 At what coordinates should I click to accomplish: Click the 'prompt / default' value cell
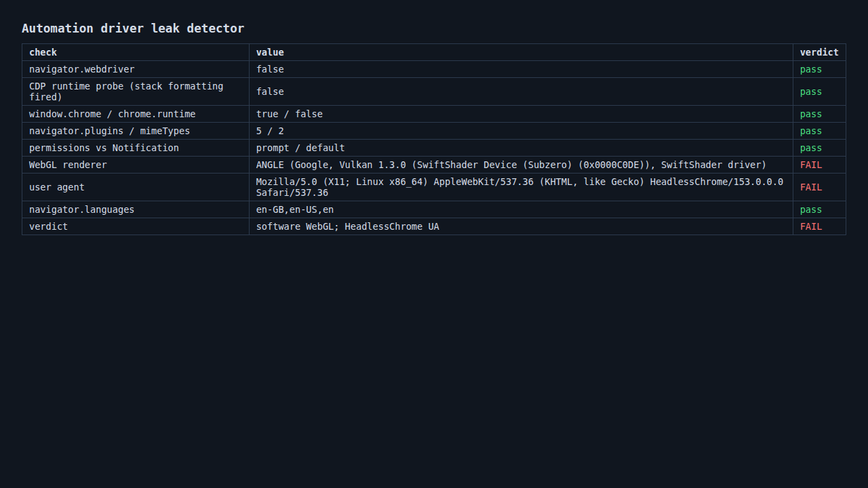click(521, 148)
